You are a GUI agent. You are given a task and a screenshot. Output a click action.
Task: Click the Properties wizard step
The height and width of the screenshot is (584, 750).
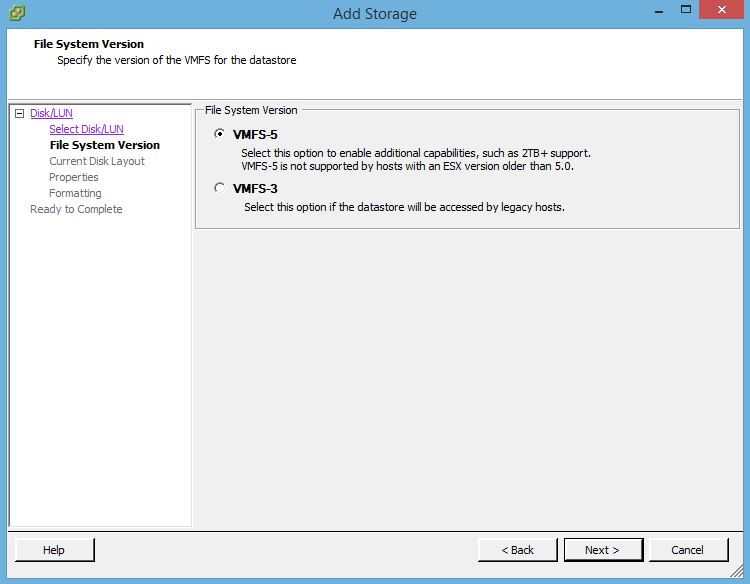click(74, 177)
